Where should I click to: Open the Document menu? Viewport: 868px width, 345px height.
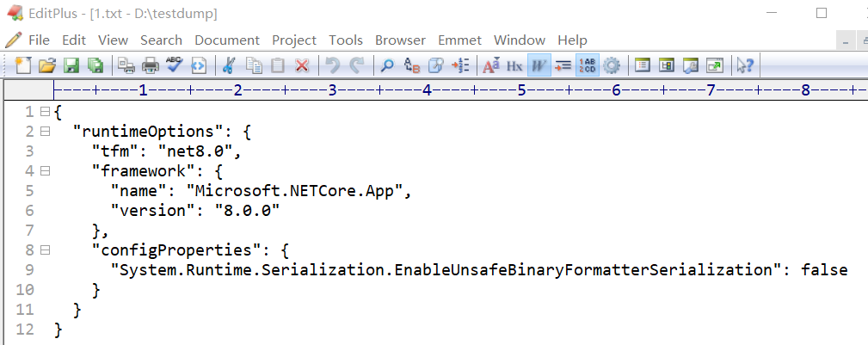[227, 40]
